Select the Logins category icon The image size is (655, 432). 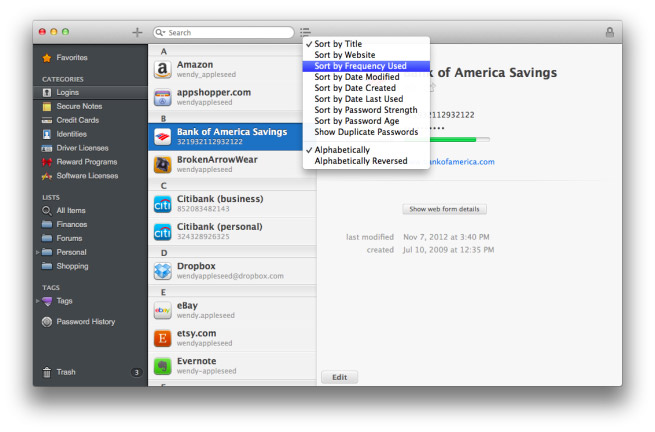pyautogui.click(x=47, y=92)
